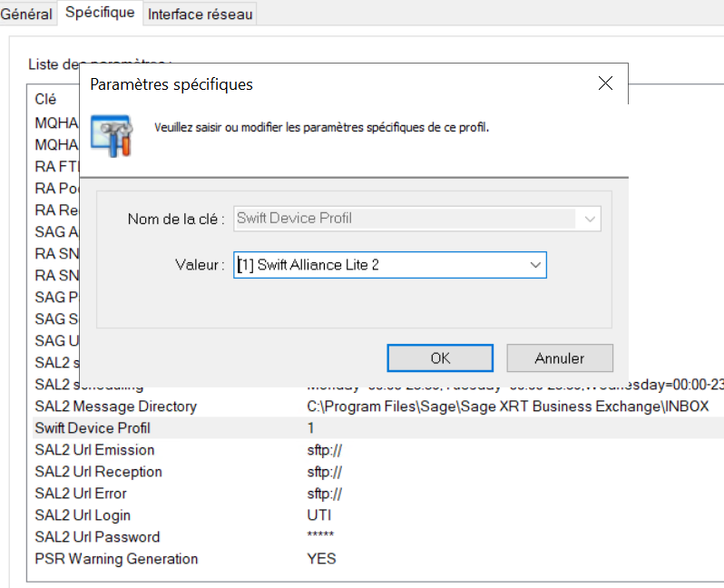Switch to the Interface réseau tab
This screenshot has width=724, height=588.
[200, 15]
